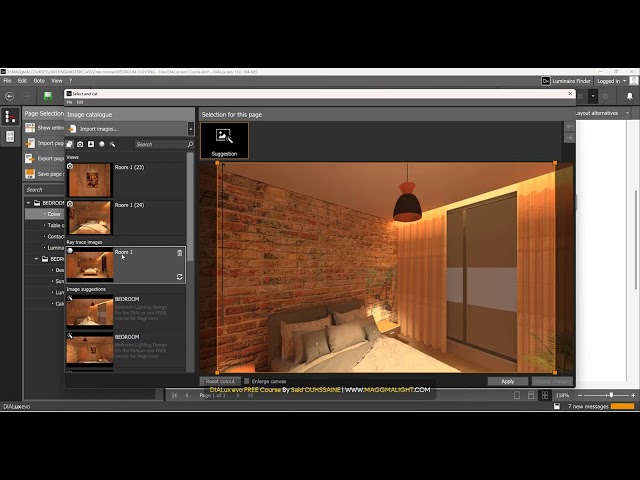Open the Logged in dropdown
The width and height of the screenshot is (640, 480).
611,81
